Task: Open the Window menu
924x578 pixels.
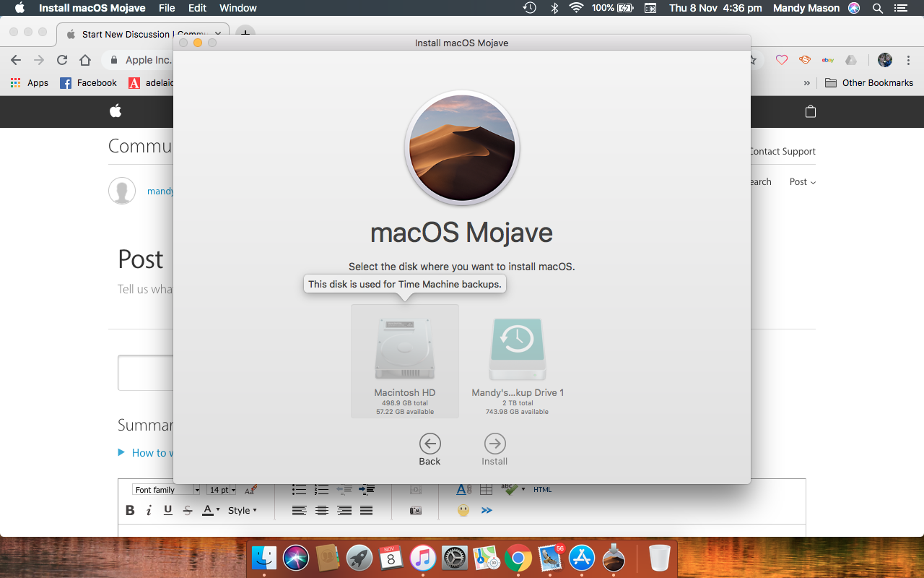Action: coord(238,8)
